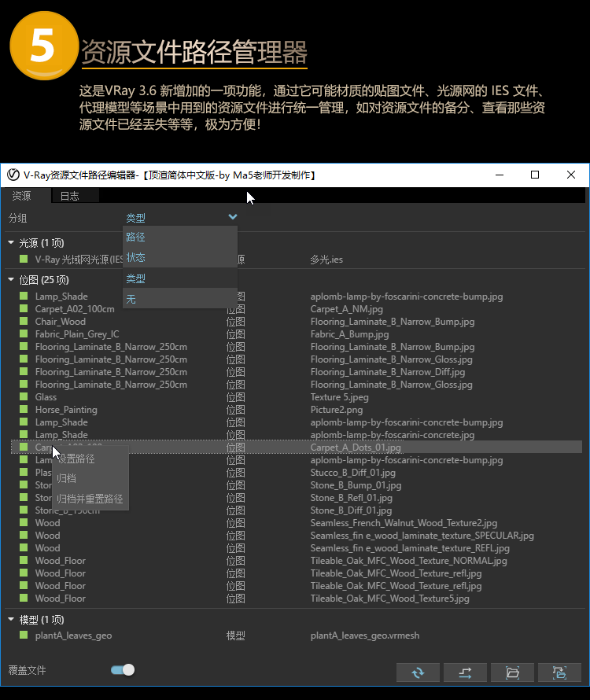Click green square of Seamless_French_Walnut row

24,522
